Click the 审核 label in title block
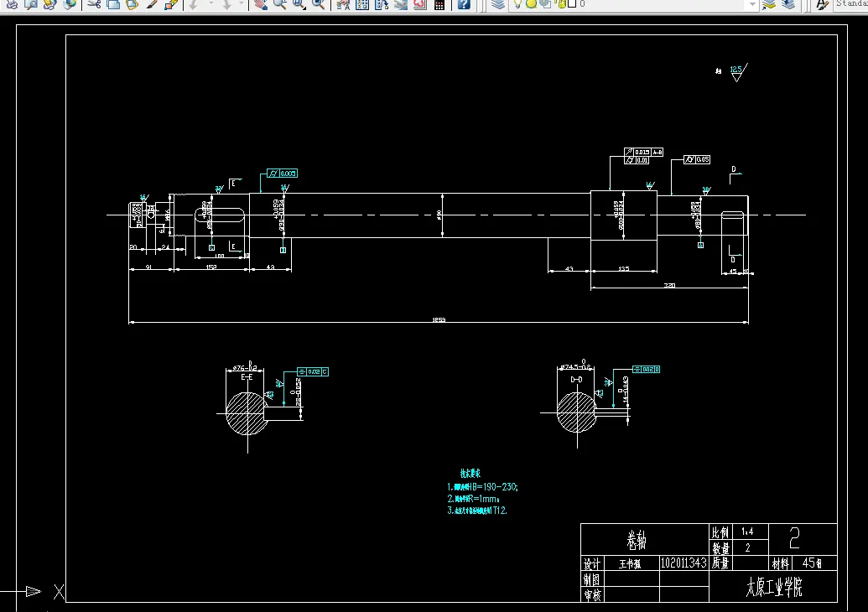The image size is (868, 612). coord(592,595)
